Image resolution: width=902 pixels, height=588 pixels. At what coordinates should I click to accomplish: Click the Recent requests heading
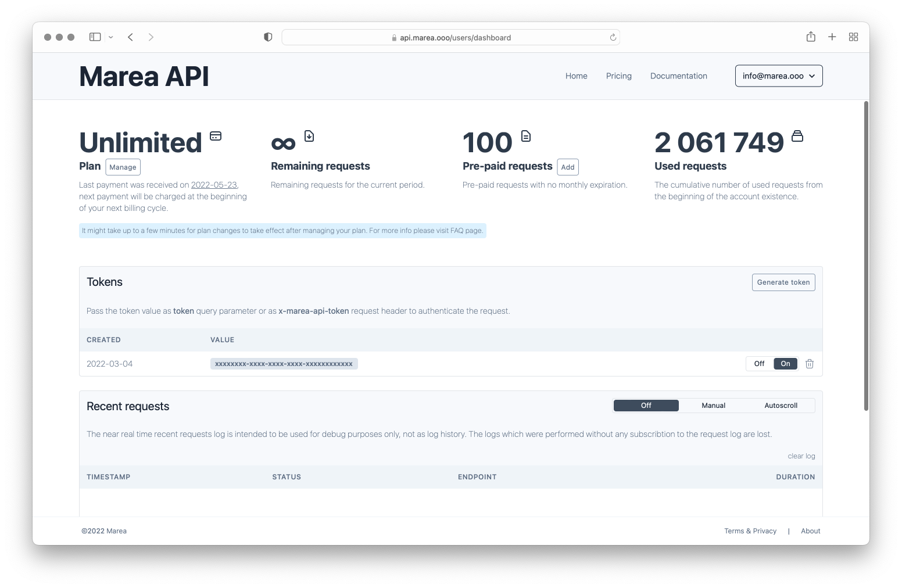point(128,407)
